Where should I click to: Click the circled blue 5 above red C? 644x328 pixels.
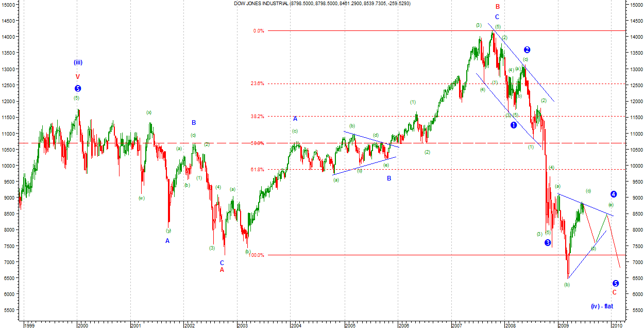point(616,283)
